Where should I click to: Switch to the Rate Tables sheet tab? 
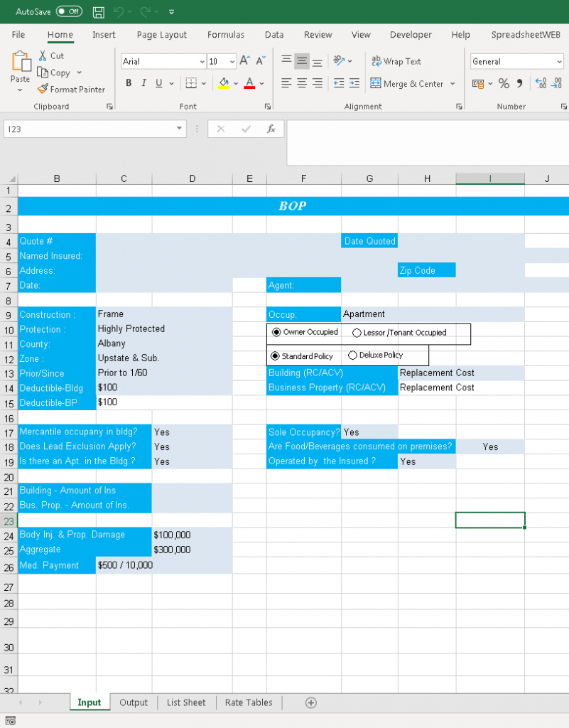pos(248,702)
